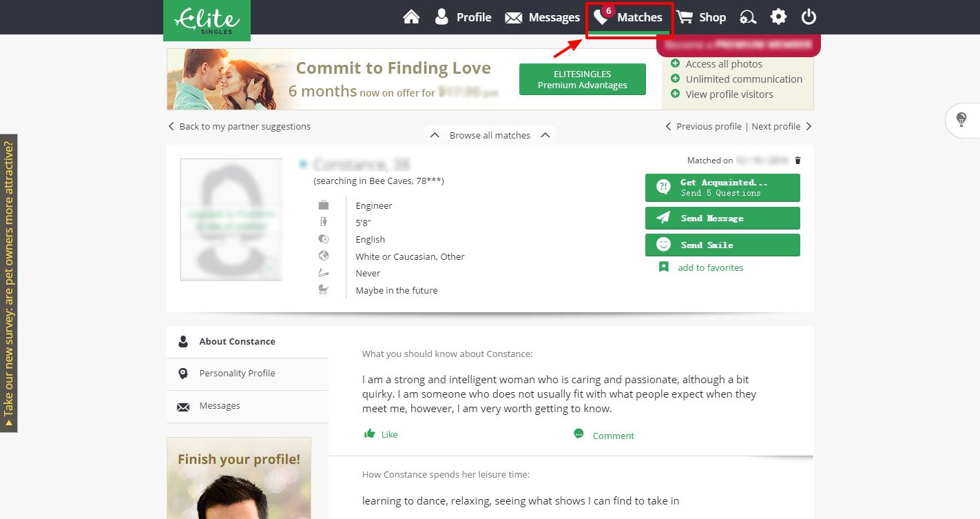The image size is (980, 519).
Task: Go to home via house icon
Action: pos(411,17)
